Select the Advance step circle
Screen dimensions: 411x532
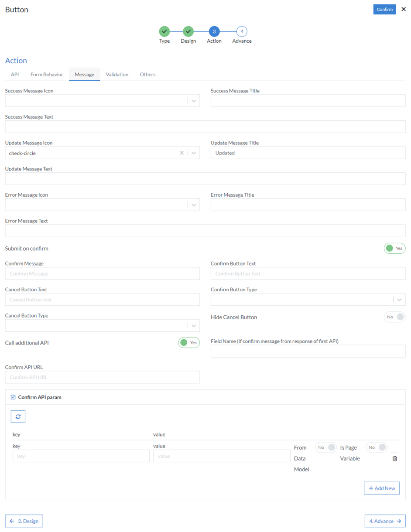tap(242, 31)
